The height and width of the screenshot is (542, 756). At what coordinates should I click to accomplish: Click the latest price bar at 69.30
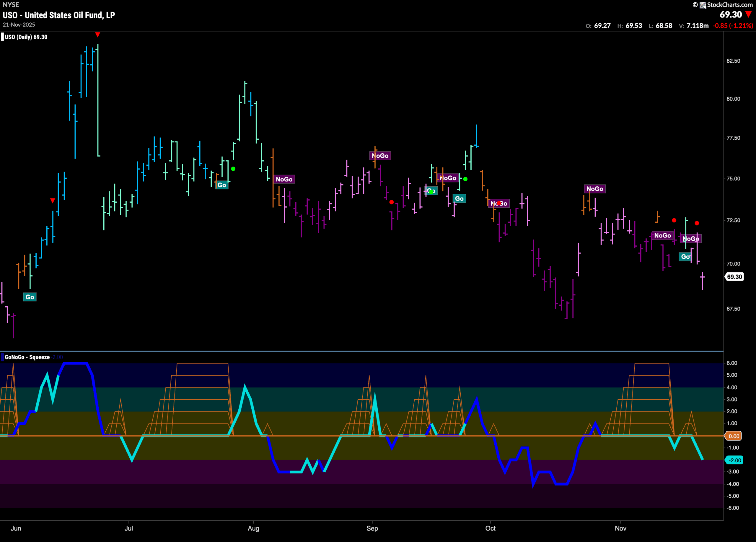702,281
